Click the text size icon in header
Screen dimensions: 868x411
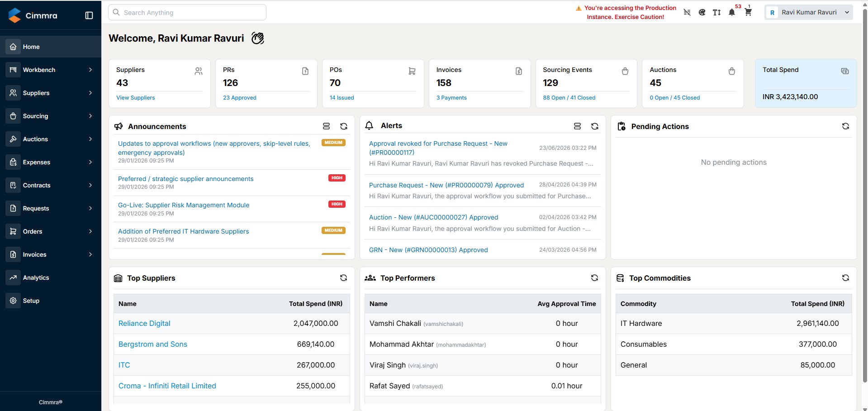pos(717,12)
